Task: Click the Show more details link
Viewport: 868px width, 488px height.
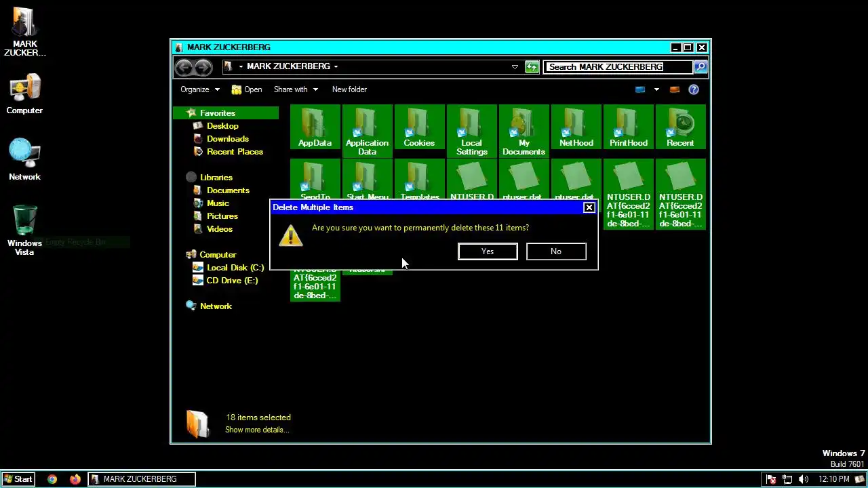Action: [257, 430]
